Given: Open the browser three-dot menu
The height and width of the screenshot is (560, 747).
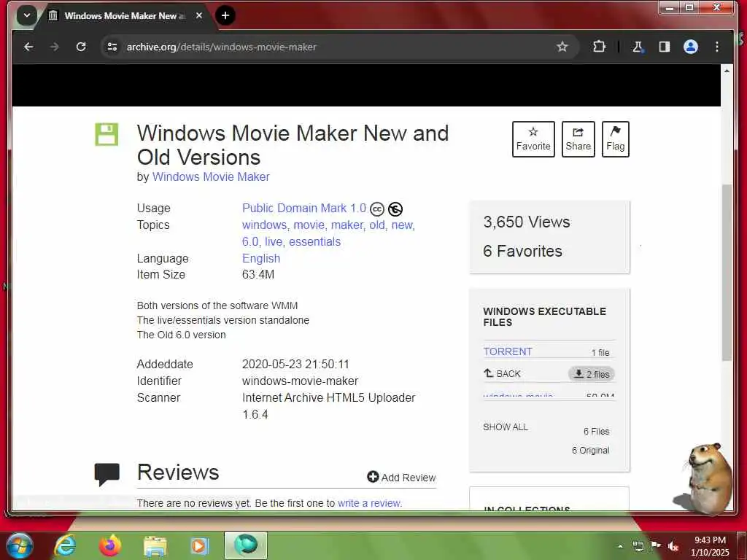Looking at the screenshot, I should [x=717, y=47].
